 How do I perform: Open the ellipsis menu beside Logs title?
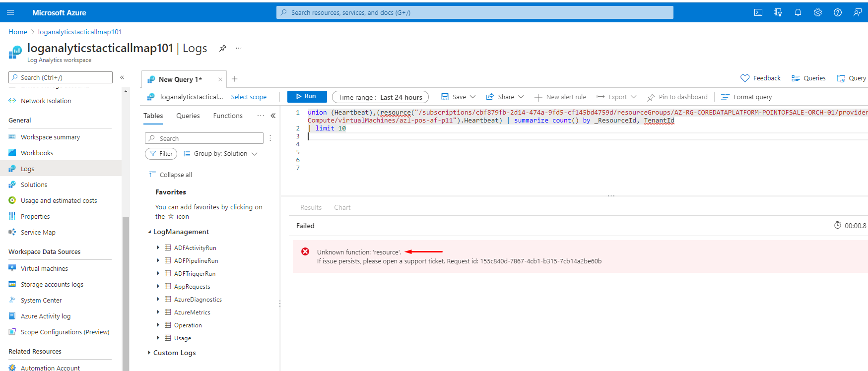[x=239, y=48]
